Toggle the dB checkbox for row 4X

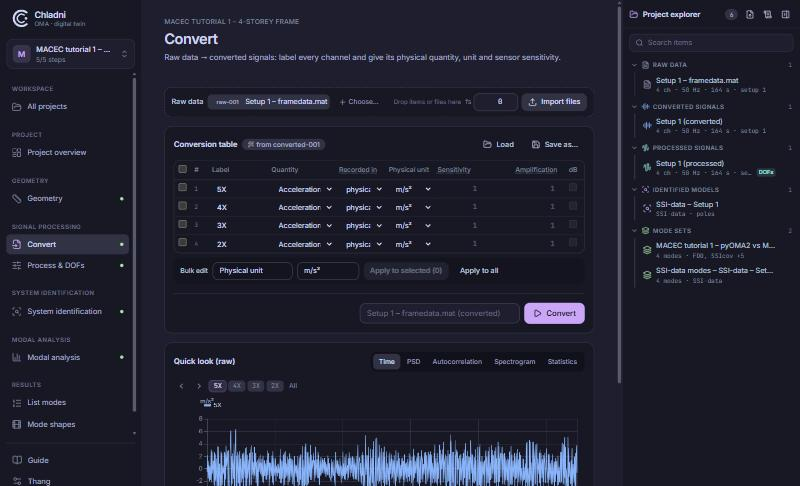573,206
